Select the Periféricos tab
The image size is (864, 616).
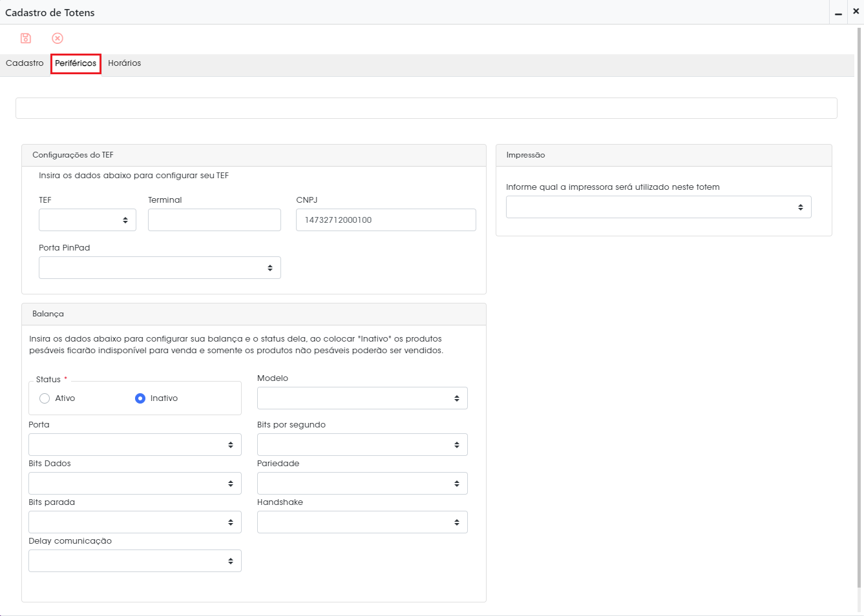coord(76,63)
